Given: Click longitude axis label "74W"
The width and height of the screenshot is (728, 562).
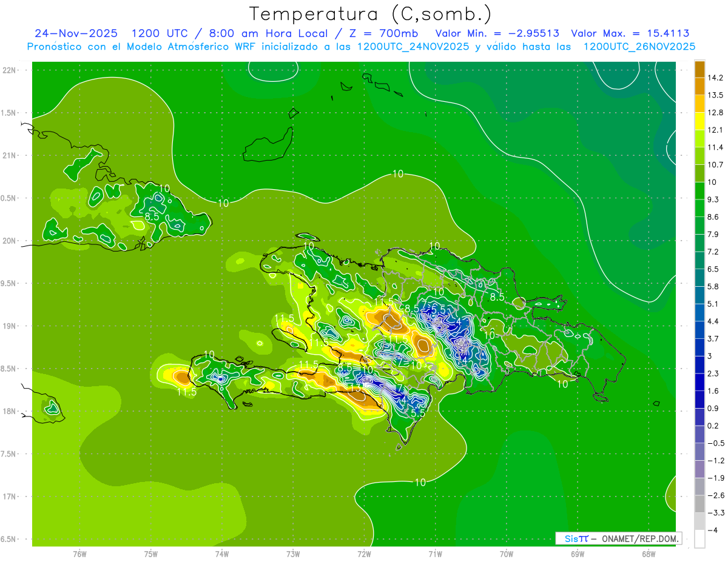Looking at the screenshot, I should click(x=221, y=554).
